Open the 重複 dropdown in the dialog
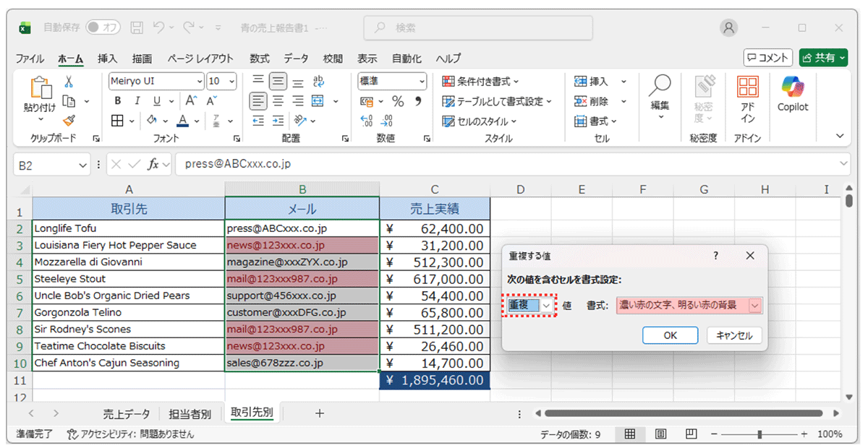The image size is (868, 448). click(x=546, y=306)
